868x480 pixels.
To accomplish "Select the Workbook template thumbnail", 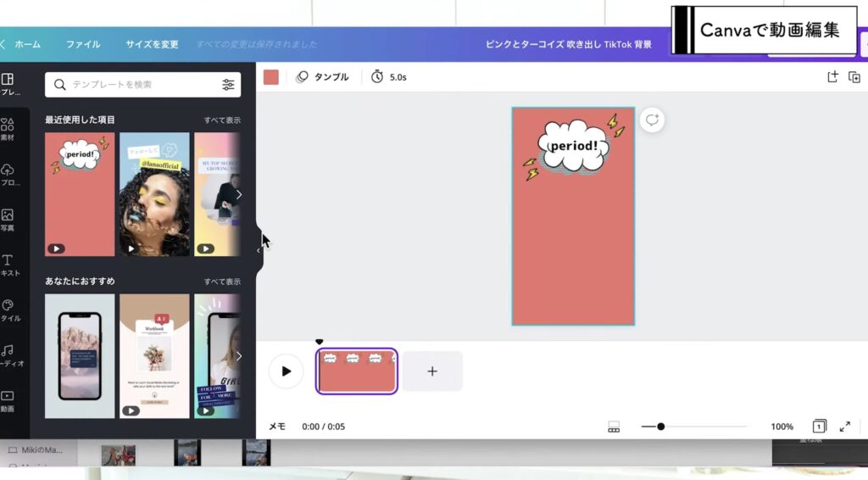I will coord(154,356).
